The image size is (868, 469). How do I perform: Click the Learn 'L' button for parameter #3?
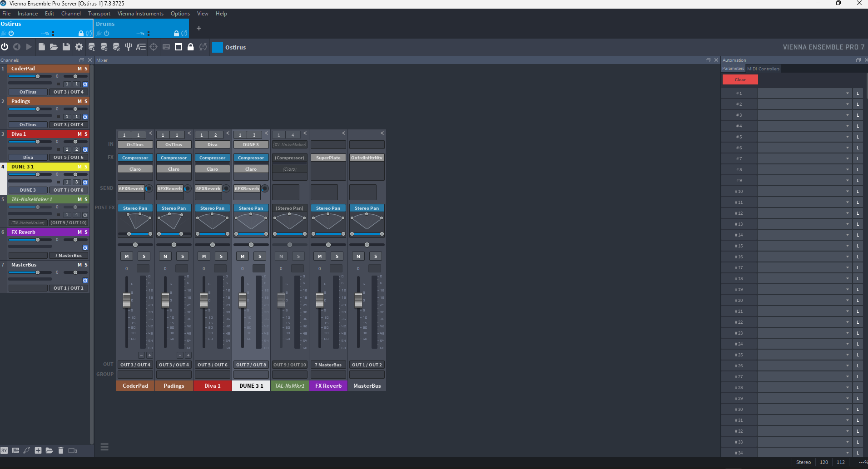coord(858,115)
